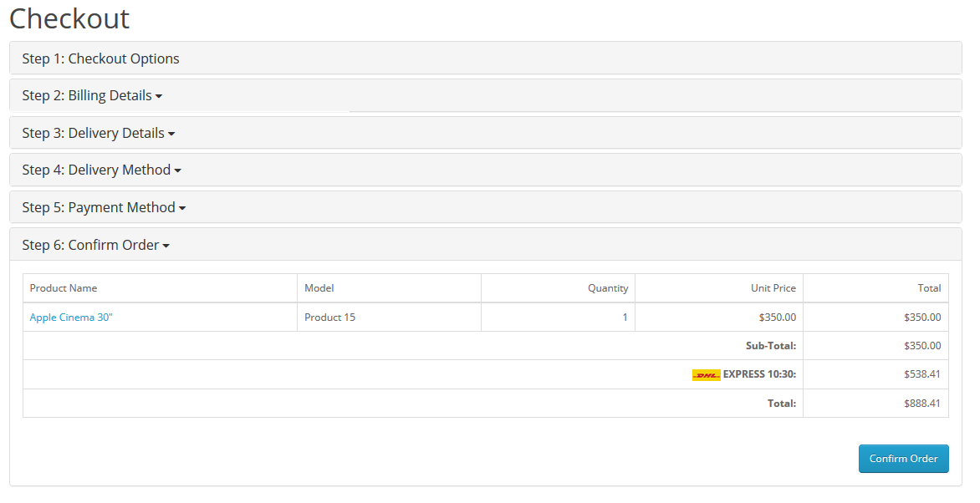Click the "EXPRESS 10:30:" shipping label
The width and height of the screenshot is (980, 503).
click(759, 374)
